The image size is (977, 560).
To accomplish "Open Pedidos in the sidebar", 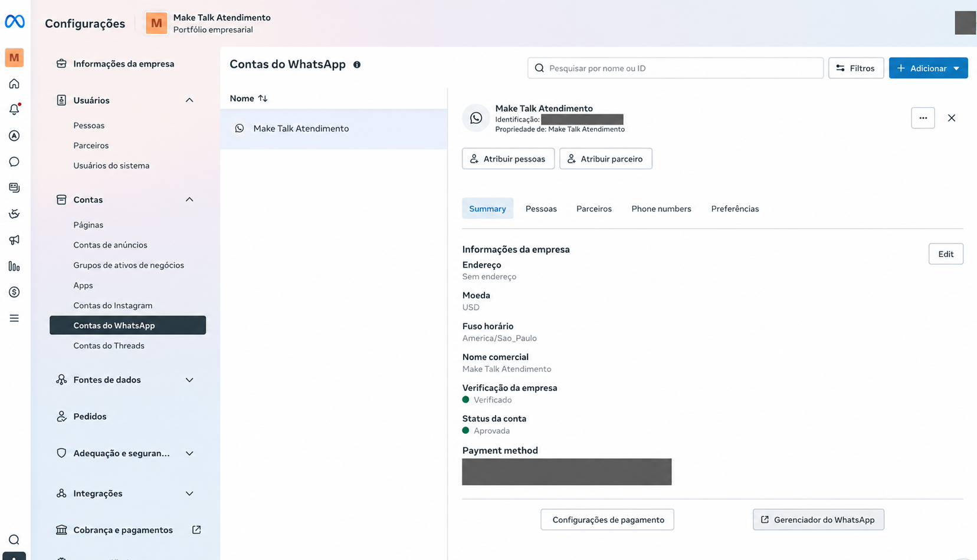I will pos(90,417).
